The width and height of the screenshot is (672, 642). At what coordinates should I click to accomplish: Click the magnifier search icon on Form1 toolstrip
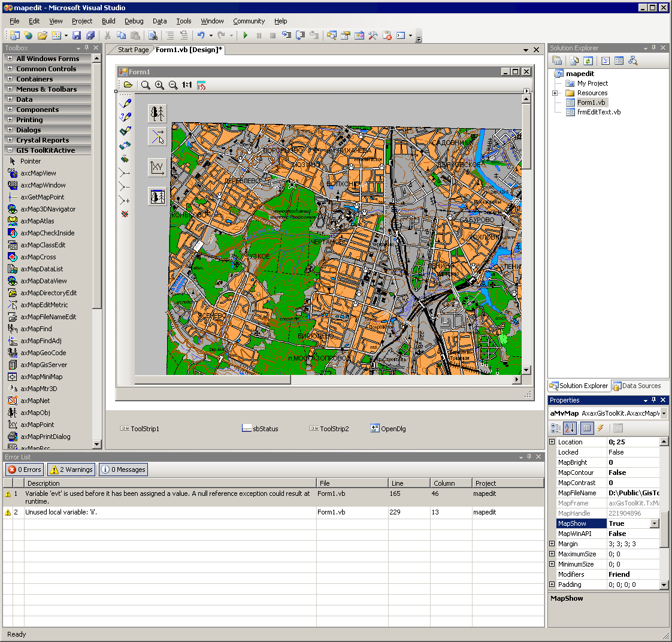[146, 85]
